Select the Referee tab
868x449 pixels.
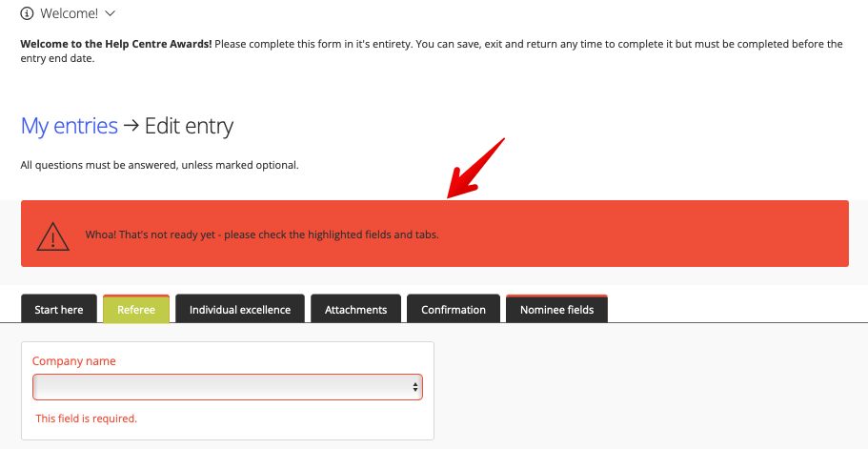pos(136,309)
